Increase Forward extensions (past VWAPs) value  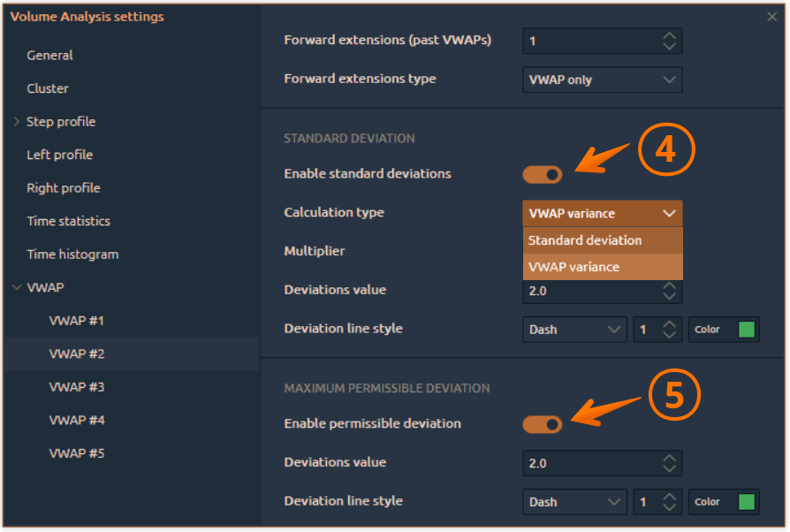click(670, 35)
